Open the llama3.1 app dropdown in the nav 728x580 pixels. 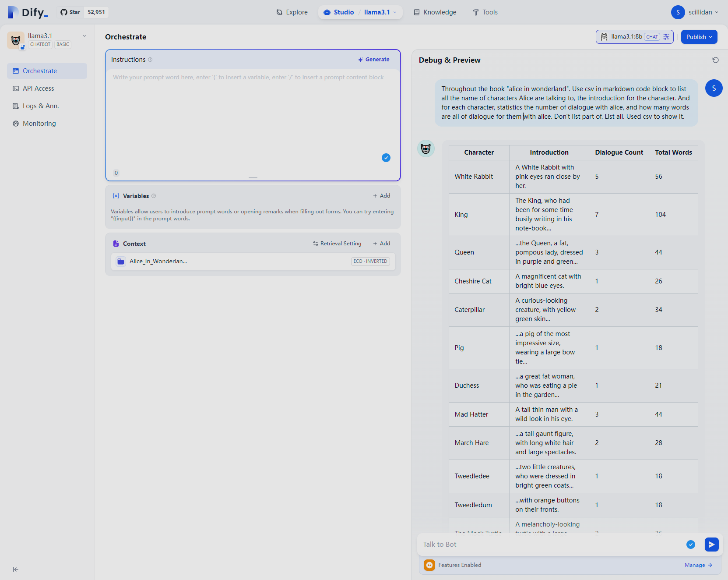(380, 12)
